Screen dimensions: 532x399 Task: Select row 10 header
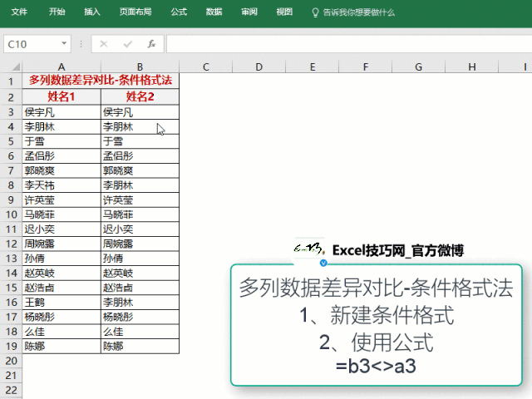pyautogui.click(x=11, y=214)
